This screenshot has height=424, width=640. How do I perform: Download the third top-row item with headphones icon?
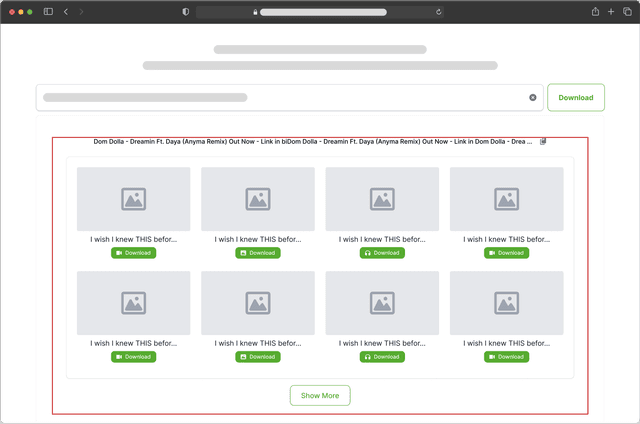(x=382, y=253)
